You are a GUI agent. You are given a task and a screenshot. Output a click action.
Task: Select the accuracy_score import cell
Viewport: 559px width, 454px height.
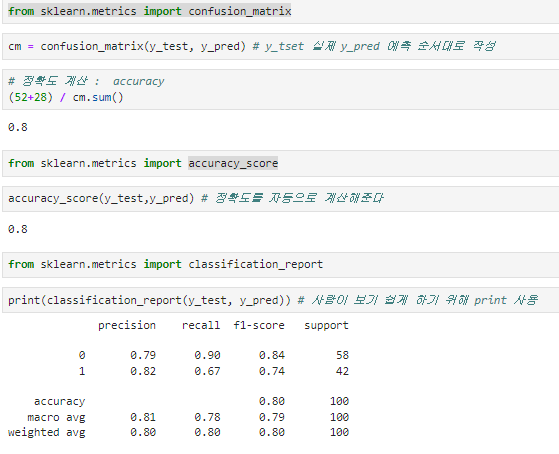(x=281, y=163)
